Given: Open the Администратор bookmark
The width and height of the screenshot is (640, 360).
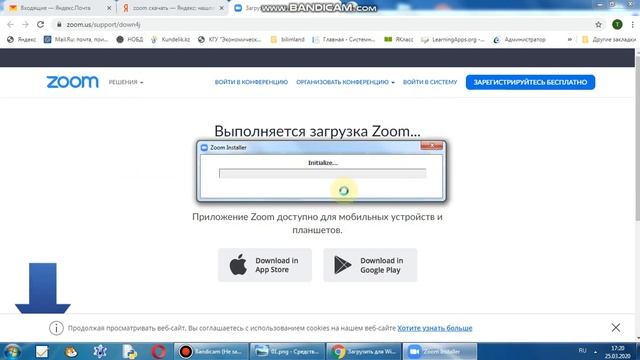Looking at the screenshot, I should click(520, 40).
